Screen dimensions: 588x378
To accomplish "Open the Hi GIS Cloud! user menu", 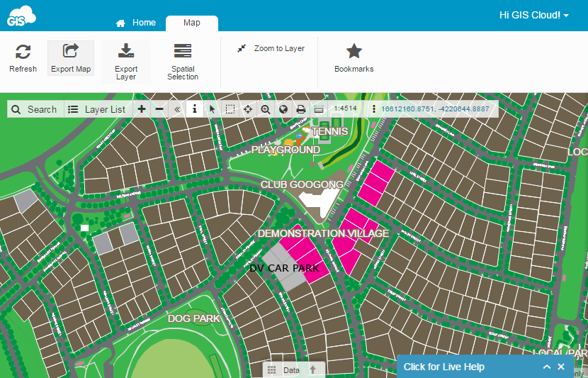I will 533,16.
